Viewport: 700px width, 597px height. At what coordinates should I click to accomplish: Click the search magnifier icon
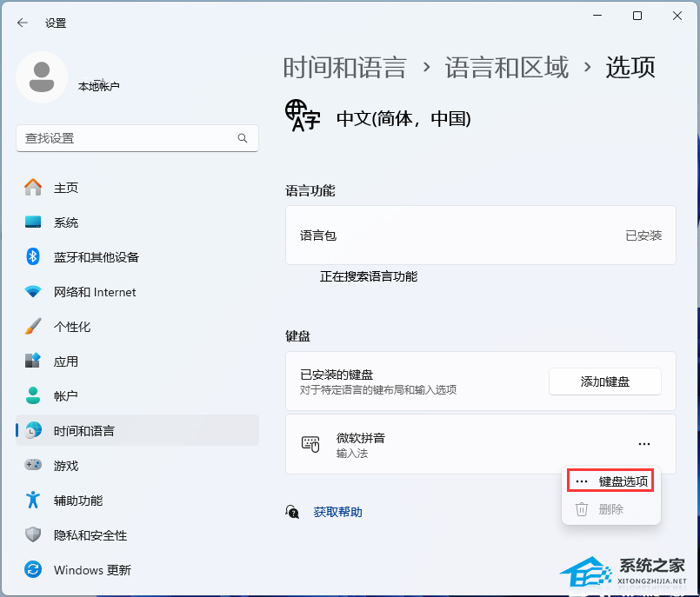243,138
